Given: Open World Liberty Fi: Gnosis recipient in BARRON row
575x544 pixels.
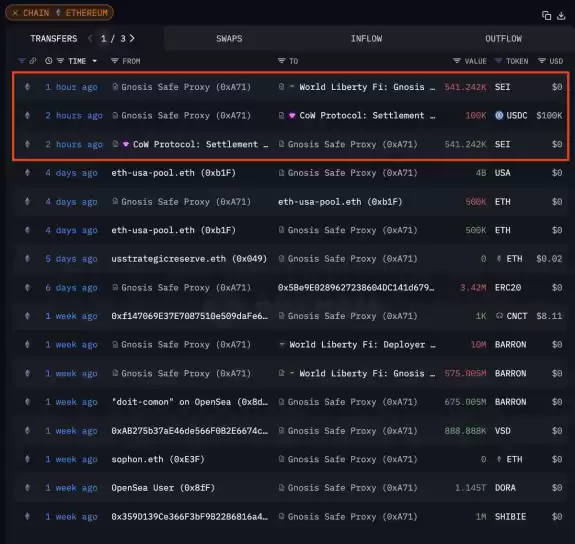Looking at the screenshot, I should pos(367,373).
